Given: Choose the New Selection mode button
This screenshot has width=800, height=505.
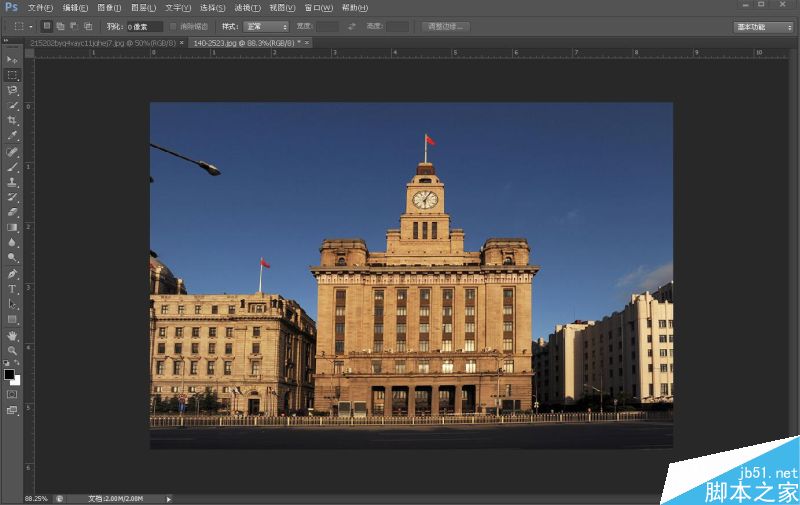Looking at the screenshot, I should click(x=47, y=26).
